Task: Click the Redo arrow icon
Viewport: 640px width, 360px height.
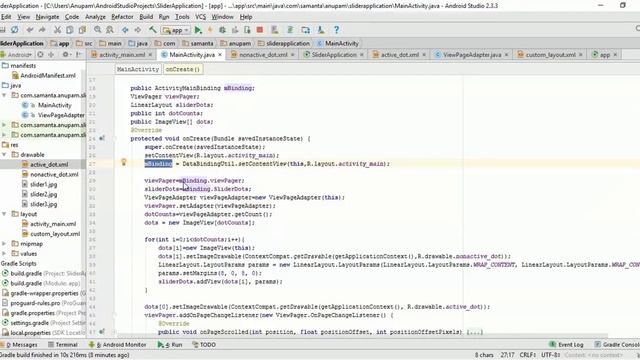Action: click(42, 30)
